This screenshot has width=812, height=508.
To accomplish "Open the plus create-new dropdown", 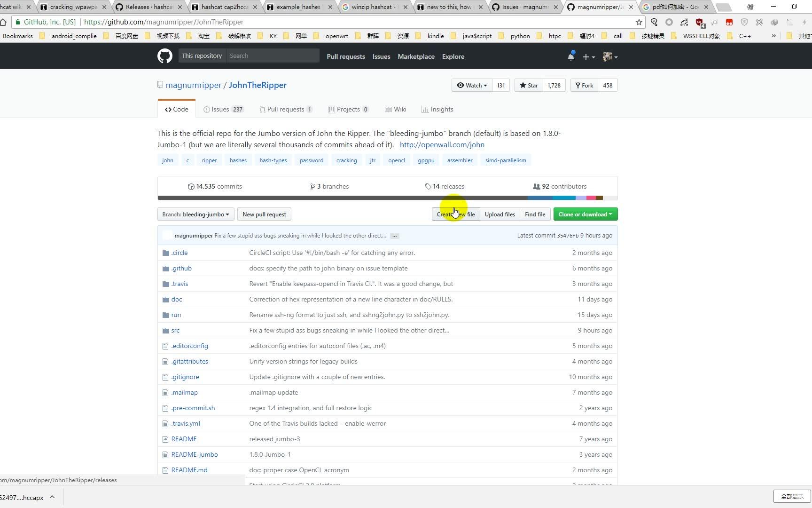I will pos(589,57).
